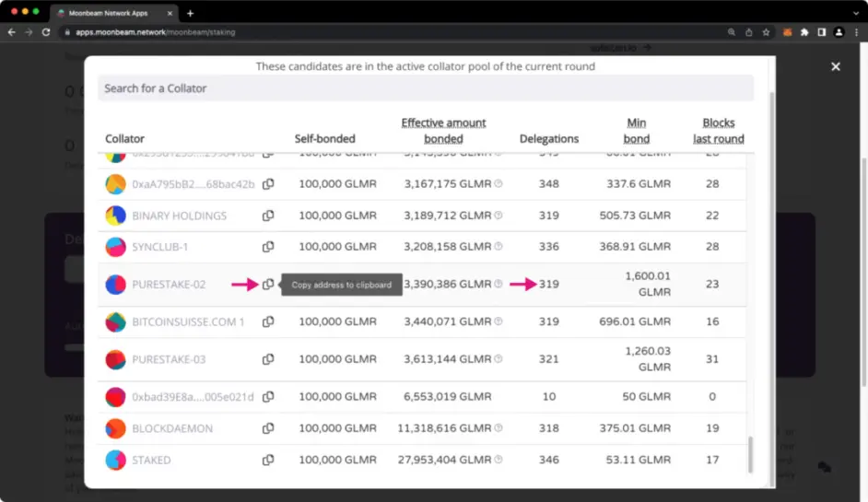Copy address of 0xaA795bB2...68bac42b collator

(268, 183)
